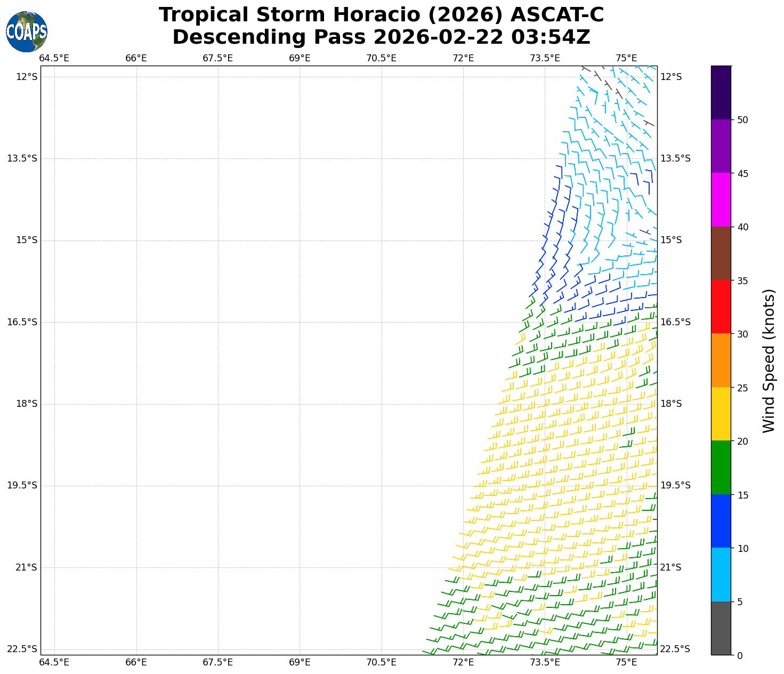Click the right 15°S latitude label
Viewport: 784px width, 674px height.
point(671,240)
